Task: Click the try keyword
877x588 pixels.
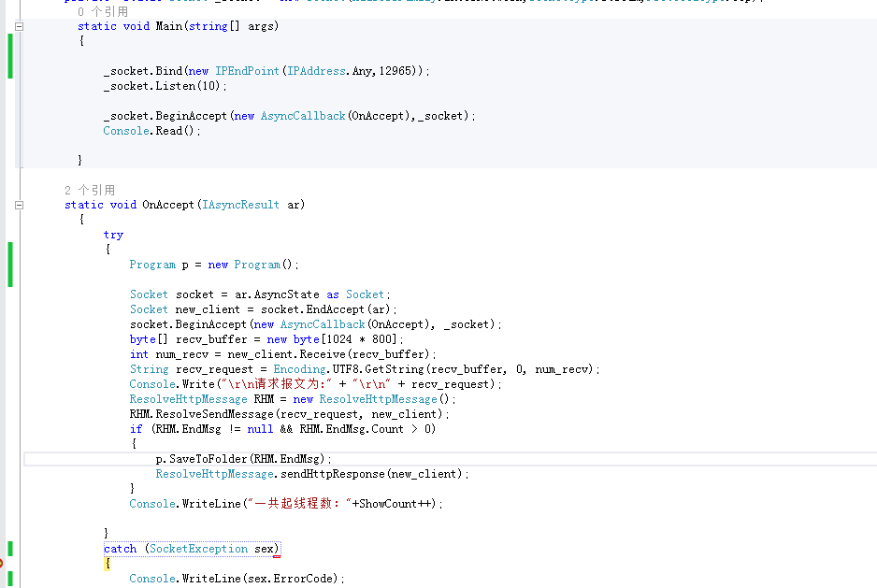Action: 113,235
